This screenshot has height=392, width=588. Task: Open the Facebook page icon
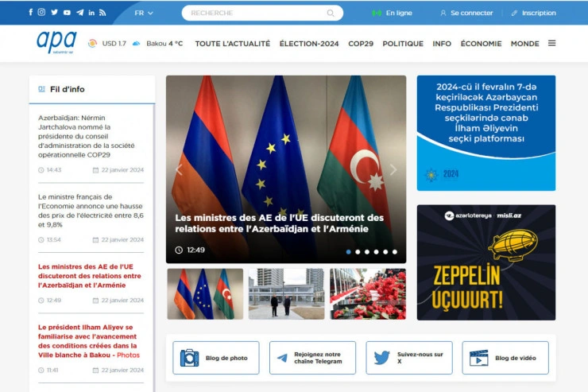click(31, 13)
